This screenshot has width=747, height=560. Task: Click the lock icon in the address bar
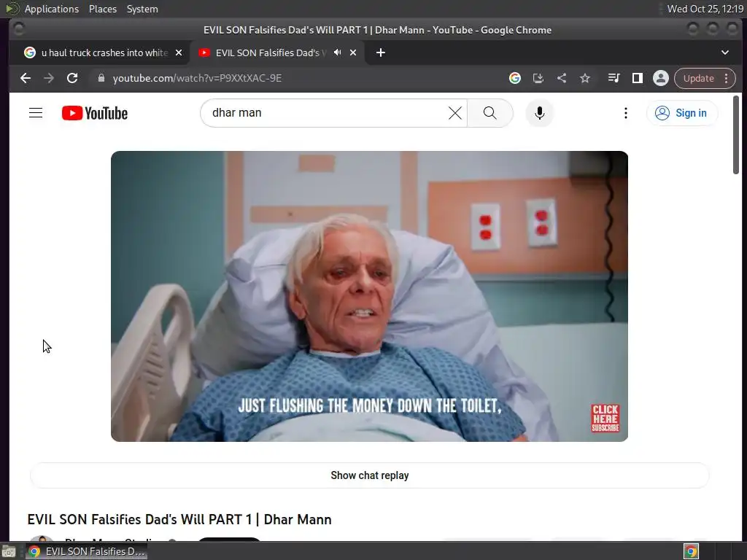coord(101,78)
